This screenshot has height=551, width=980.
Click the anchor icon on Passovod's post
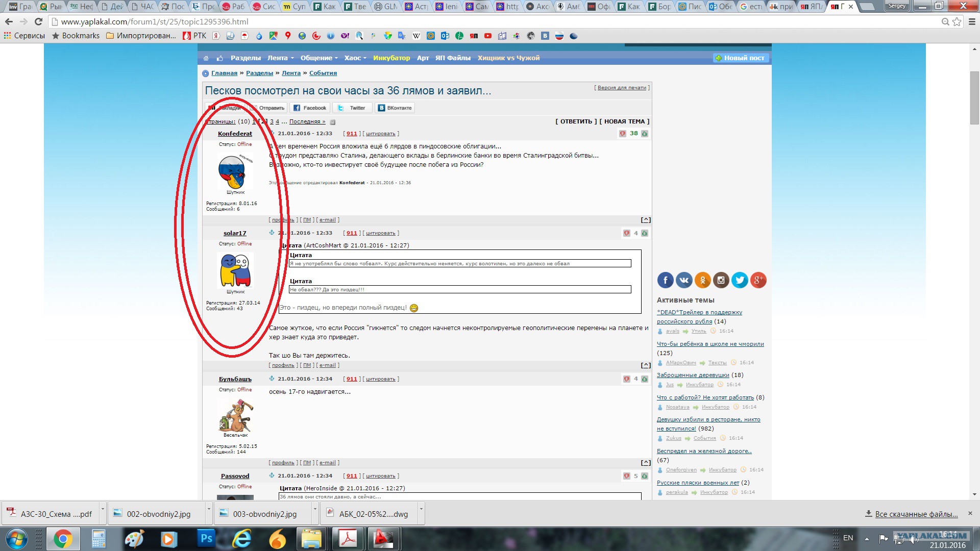pyautogui.click(x=272, y=475)
